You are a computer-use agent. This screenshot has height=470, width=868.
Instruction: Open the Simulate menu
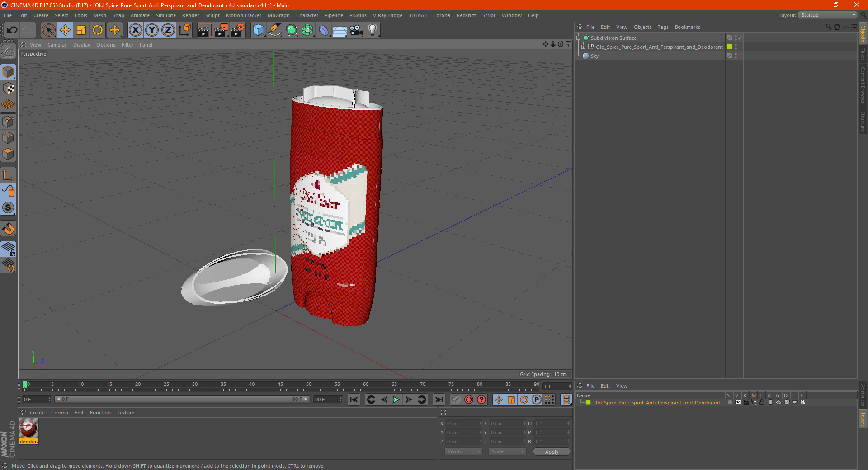[x=166, y=15]
